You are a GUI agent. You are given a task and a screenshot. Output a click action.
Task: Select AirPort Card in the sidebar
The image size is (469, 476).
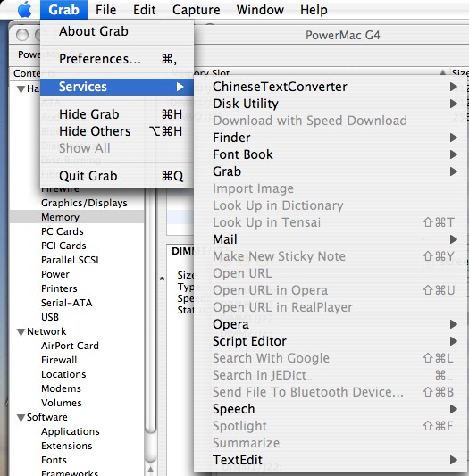[x=70, y=346]
